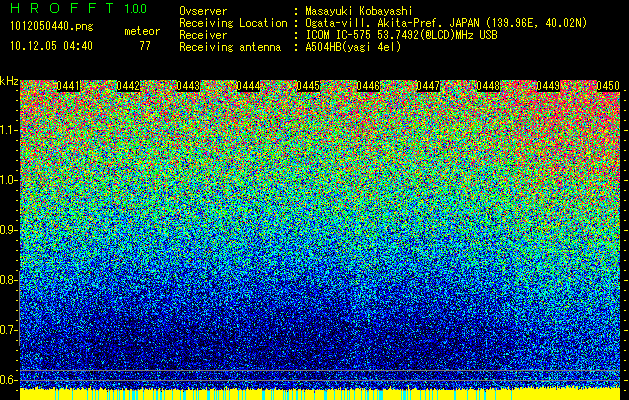The width and height of the screenshot is (629, 400).
Task: Click the Ovserver field label
Action: tap(203, 11)
